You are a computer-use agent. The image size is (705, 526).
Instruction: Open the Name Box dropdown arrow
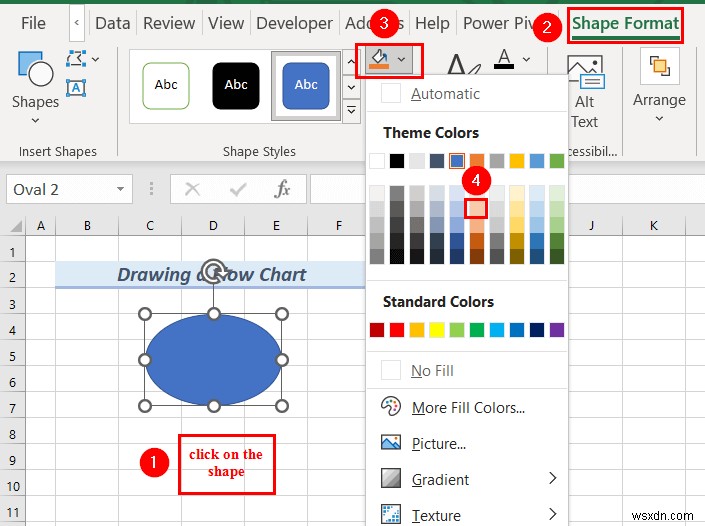(x=120, y=189)
